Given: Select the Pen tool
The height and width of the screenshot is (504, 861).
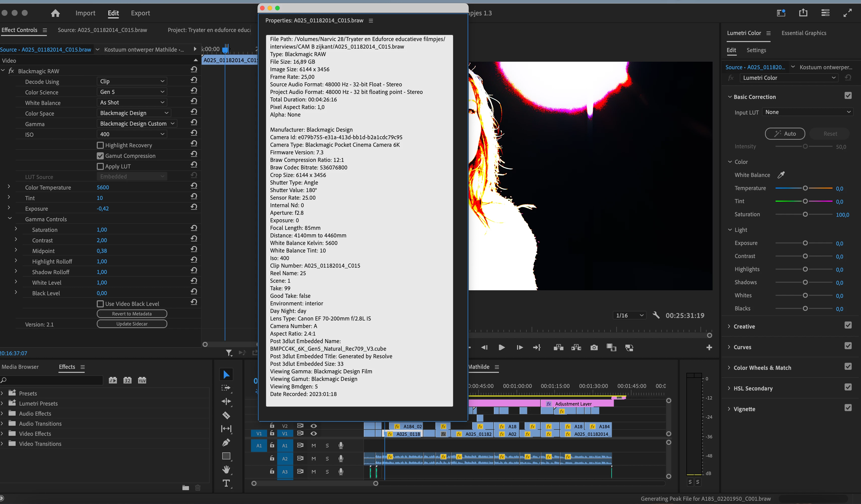Looking at the screenshot, I should pos(226,443).
